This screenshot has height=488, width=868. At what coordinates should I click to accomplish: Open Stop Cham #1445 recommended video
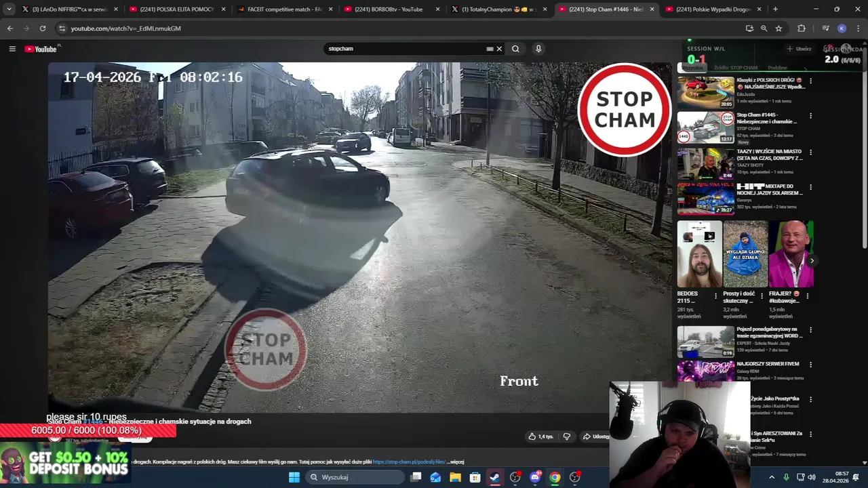tap(705, 127)
